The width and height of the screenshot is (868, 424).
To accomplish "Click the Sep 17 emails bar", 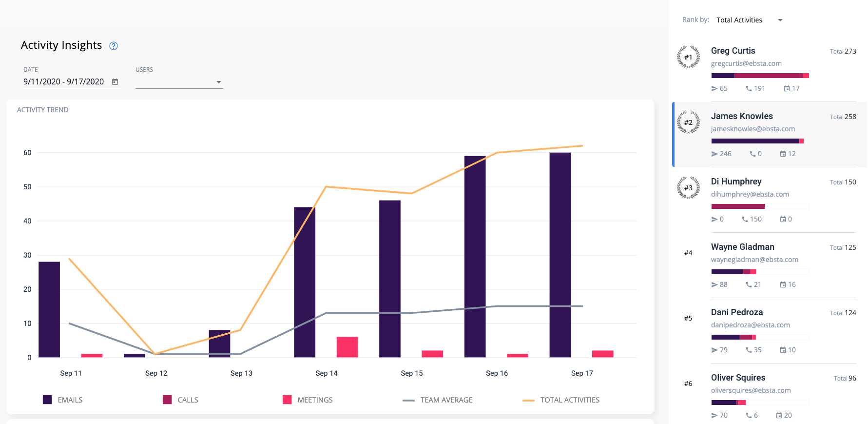I will (x=560, y=255).
